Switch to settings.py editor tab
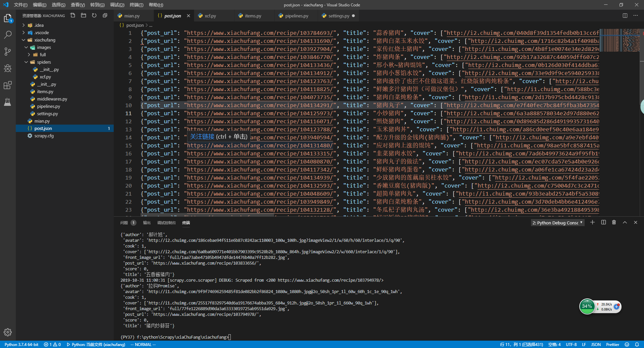This screenshot has height=348, width=644. pos(339,16)
